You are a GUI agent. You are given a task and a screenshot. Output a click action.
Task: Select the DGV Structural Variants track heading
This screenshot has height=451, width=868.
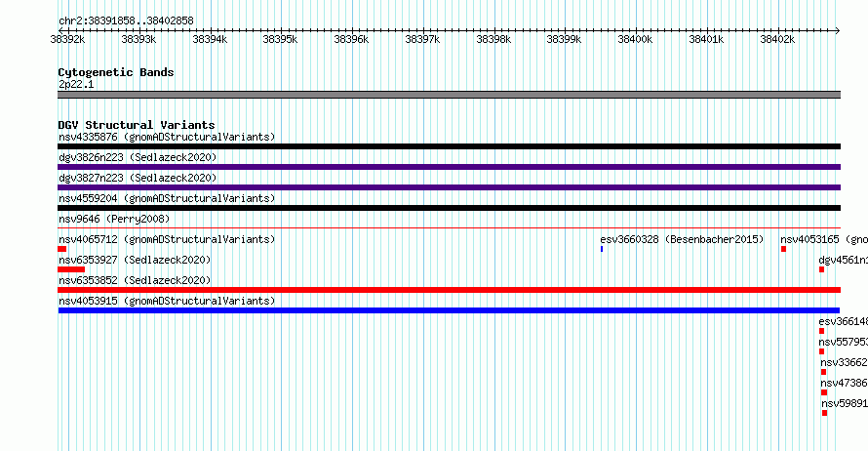137,125
